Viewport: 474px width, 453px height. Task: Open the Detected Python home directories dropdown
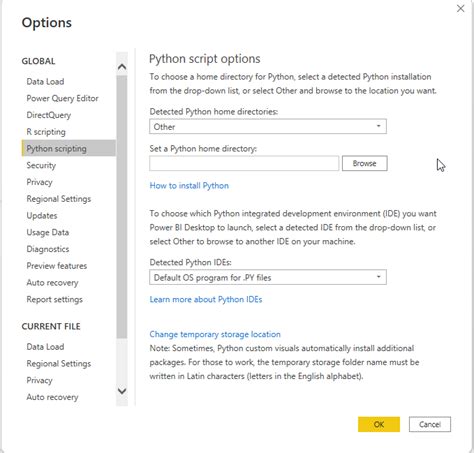(268, 126)
